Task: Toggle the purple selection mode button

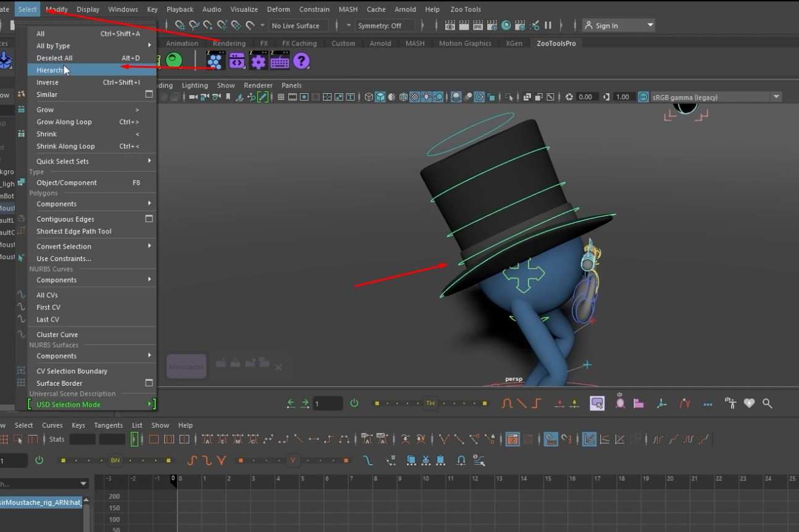Action: tap(596, 403)
